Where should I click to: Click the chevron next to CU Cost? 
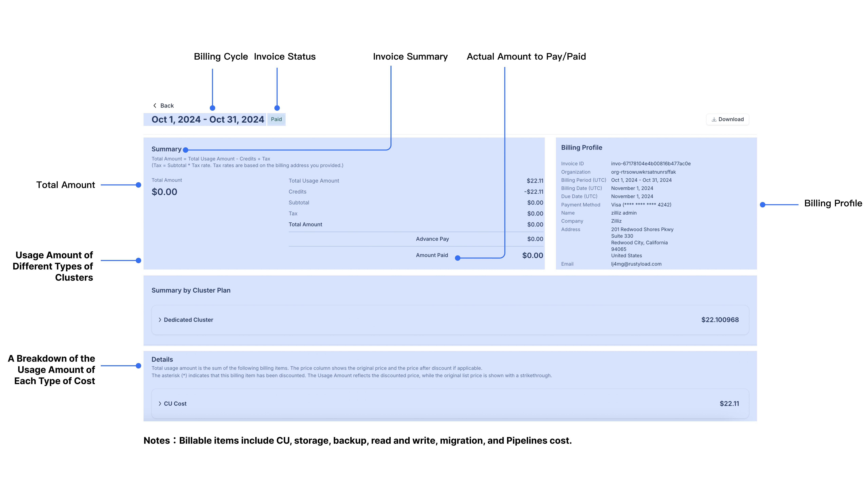160,403
